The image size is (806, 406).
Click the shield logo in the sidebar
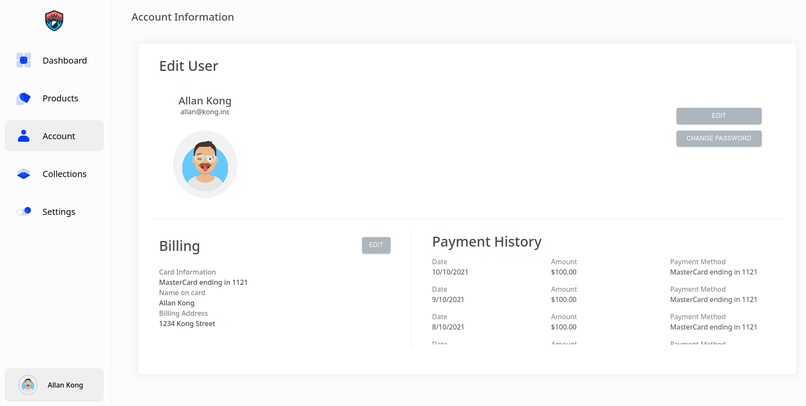click(54, 21)
